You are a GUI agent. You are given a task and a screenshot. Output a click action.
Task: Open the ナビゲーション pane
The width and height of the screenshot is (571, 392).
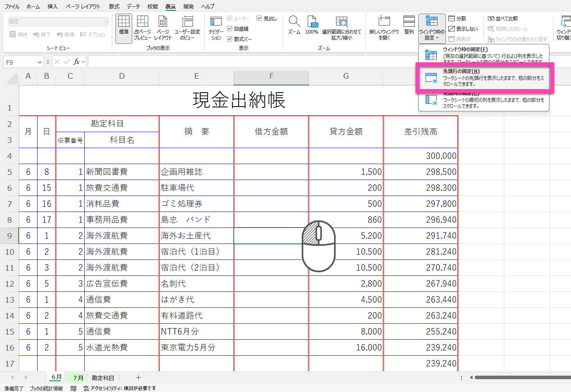[x=216, y=28]
